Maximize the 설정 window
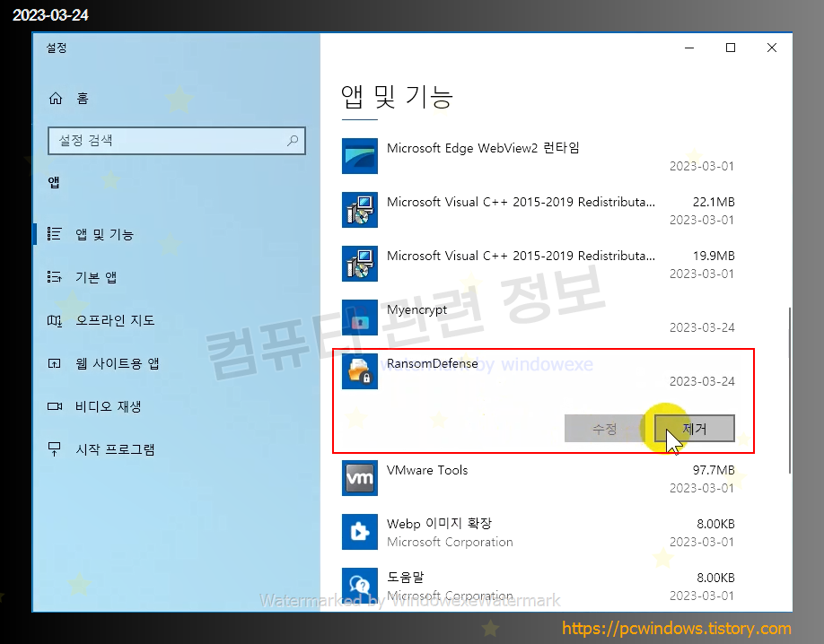Viewport: 824px width, 644px height. click(x=731, y=48)
